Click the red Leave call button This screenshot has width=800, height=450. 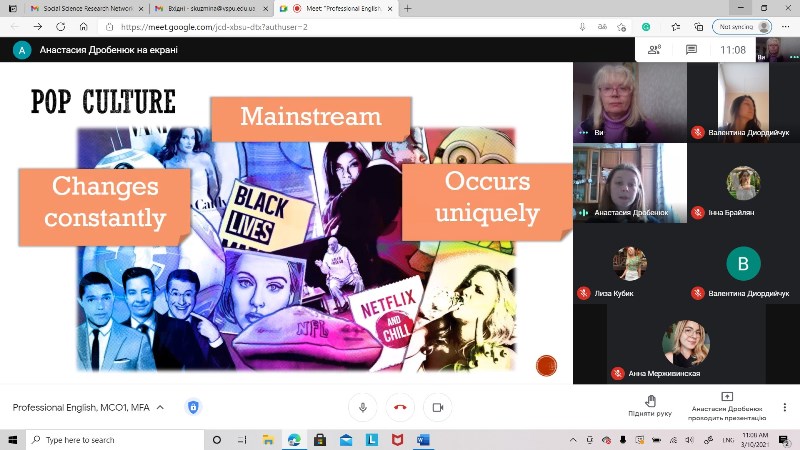(401, 407)
